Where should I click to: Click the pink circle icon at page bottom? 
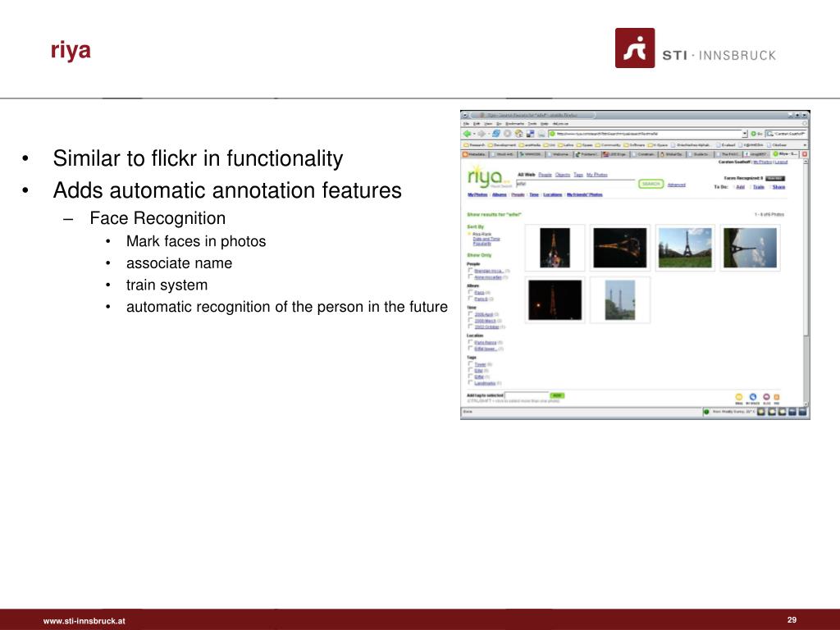tap(767, 397)
